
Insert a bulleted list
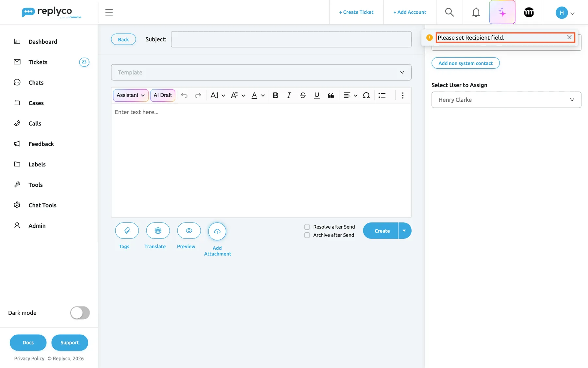click(382, 95)
